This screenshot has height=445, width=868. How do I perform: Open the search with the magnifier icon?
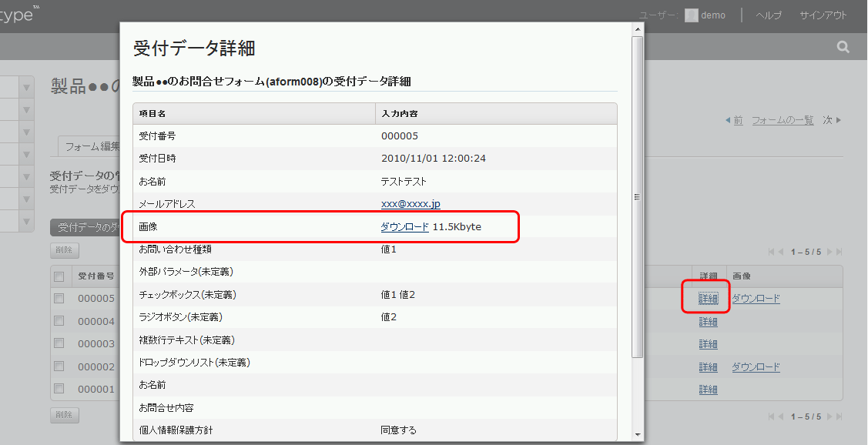click(x=843, y=46)
